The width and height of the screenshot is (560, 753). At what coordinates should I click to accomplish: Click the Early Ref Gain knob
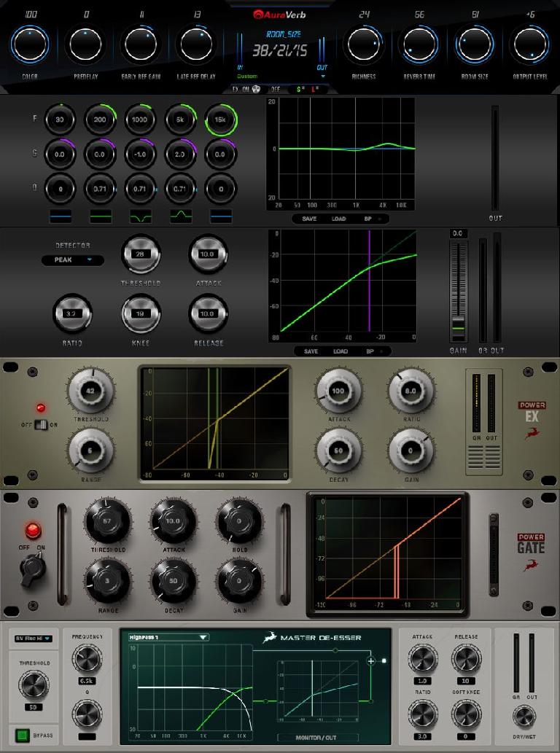(141, 44)
